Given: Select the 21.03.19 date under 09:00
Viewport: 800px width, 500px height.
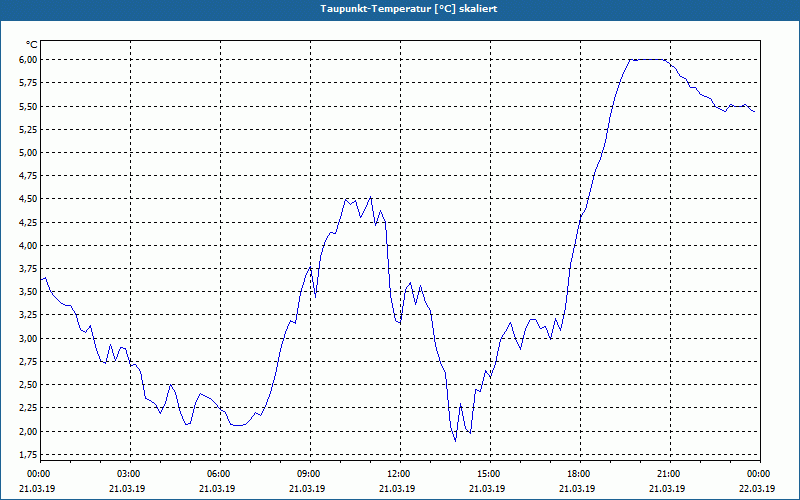Looking at the screenshot, I should pyautogui.click(x=307, y=488).
